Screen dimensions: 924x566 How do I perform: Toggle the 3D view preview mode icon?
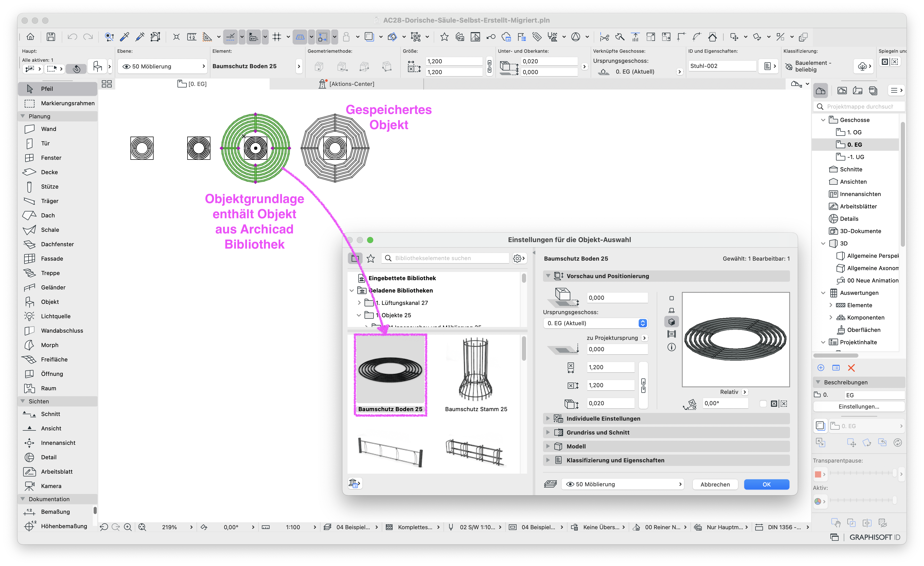tap(672, 322)
